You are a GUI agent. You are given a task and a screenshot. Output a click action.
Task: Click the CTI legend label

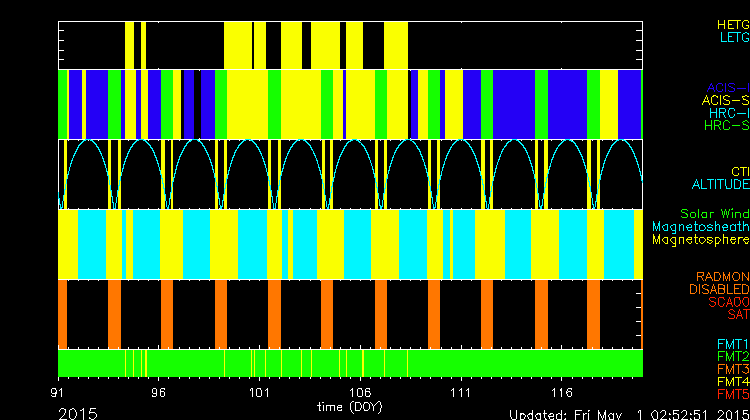[x=739, y=172]
